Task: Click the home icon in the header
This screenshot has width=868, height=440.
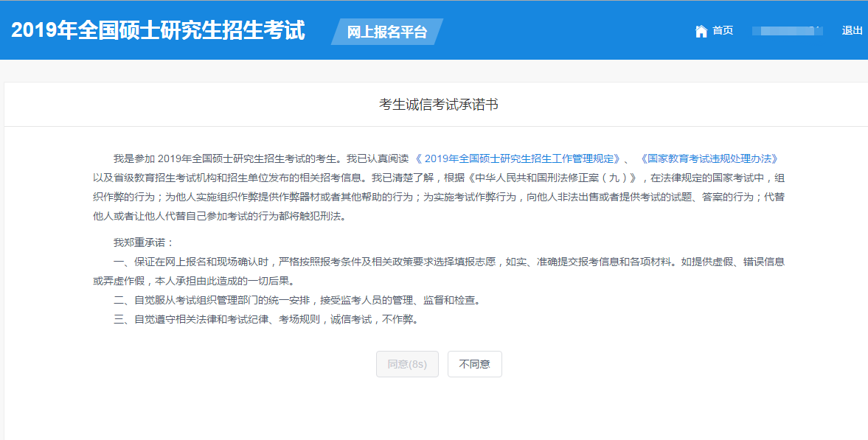Action: click(701, 31)
